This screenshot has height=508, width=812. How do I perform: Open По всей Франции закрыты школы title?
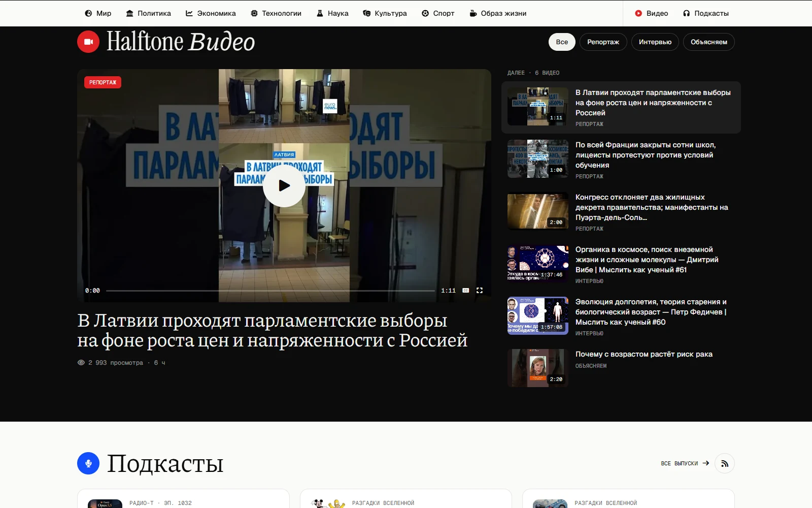click(646, 155)
